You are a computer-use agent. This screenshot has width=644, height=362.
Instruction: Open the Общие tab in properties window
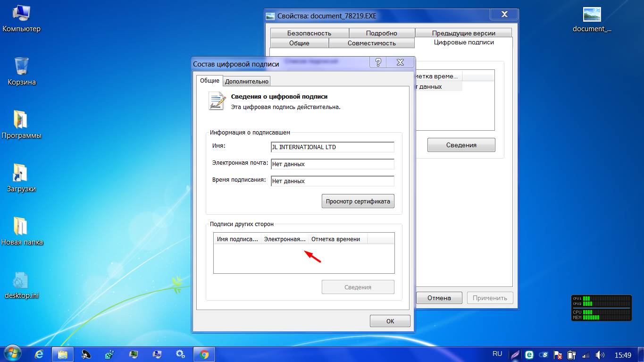coord(299,43)
